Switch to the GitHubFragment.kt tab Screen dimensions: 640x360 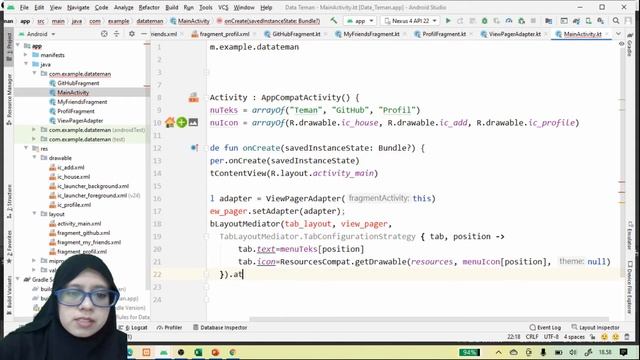point(296,34)
